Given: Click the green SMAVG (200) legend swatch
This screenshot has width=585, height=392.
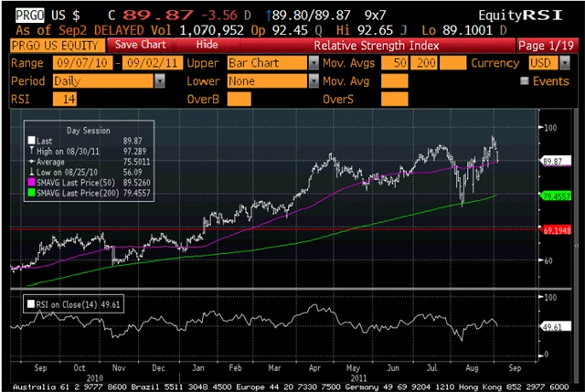Looking at the screenshot, I should coord(31,193).
